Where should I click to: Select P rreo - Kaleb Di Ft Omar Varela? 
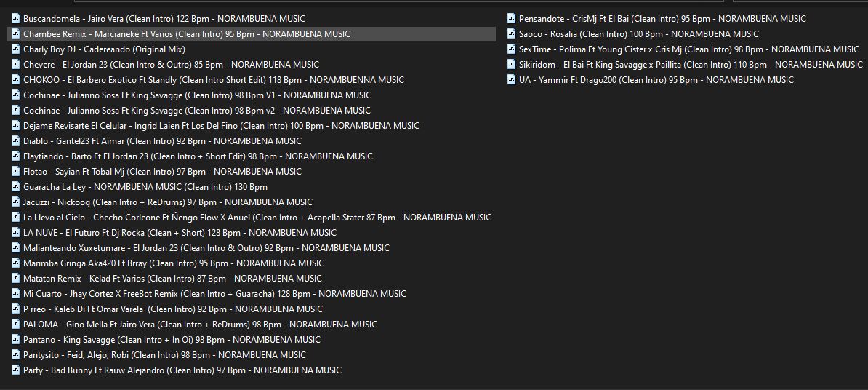coord(173,309)
